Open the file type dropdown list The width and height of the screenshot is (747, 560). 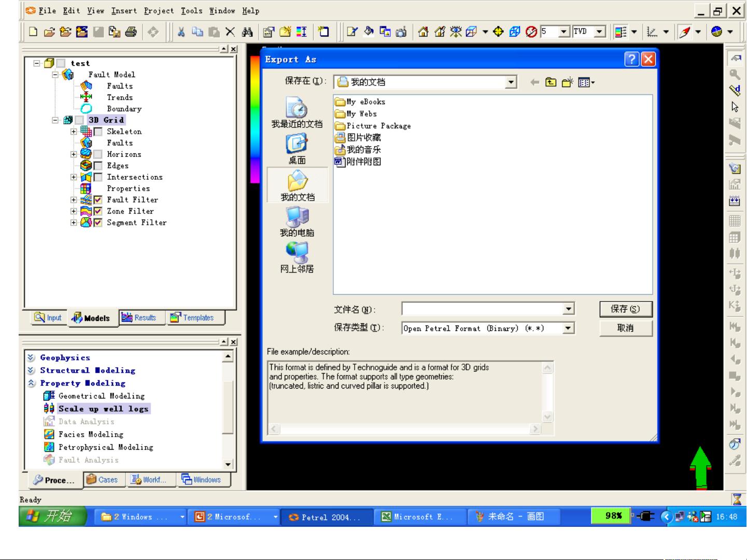(x=568, y=328)
